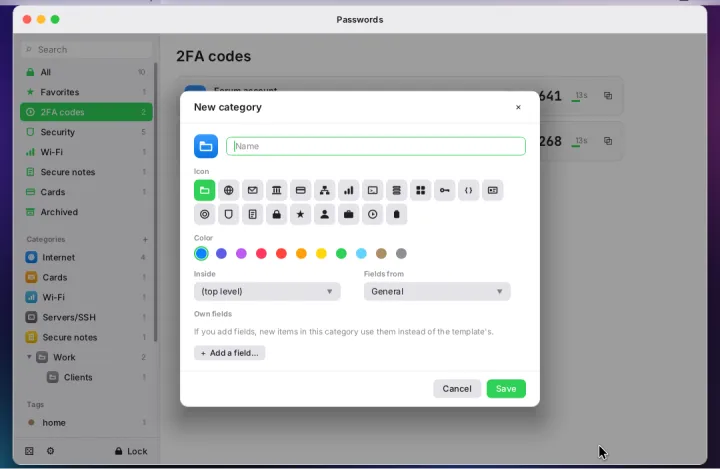Choose the pink color swatch
The image size is (720, 469).
tap(261, 253)
